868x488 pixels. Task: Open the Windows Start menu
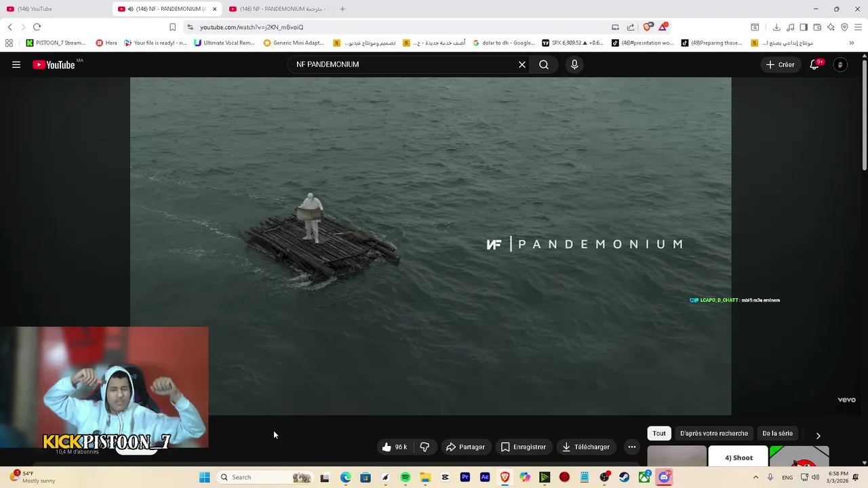click(204, 477)
